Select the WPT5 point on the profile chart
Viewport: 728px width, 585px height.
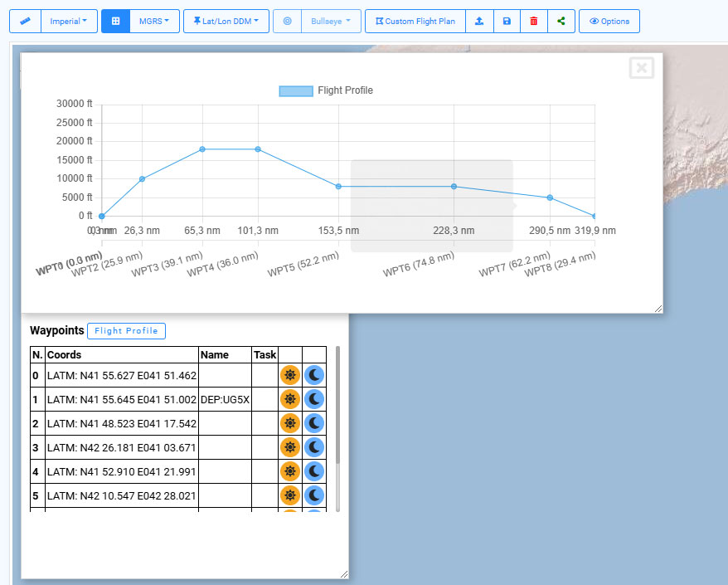coord(337,187)
